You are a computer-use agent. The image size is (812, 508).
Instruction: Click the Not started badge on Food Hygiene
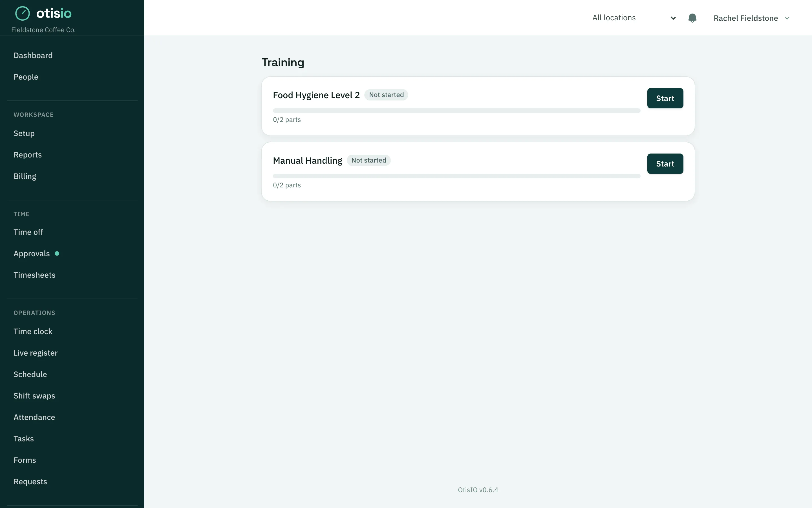coord(386,95)
